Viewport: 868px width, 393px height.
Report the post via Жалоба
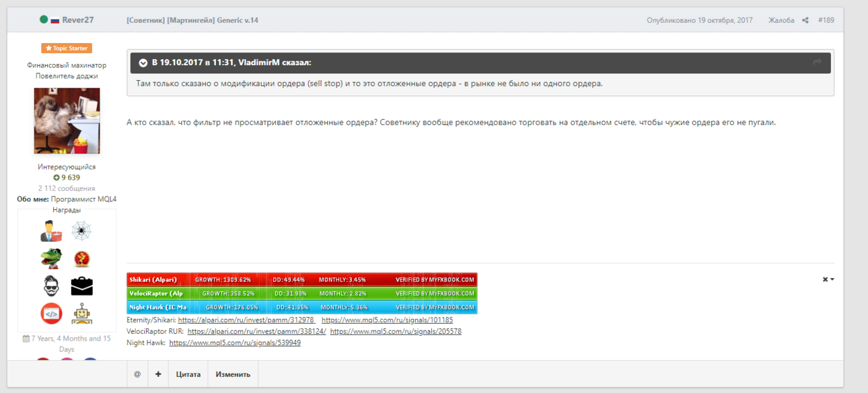coord(781,20)
